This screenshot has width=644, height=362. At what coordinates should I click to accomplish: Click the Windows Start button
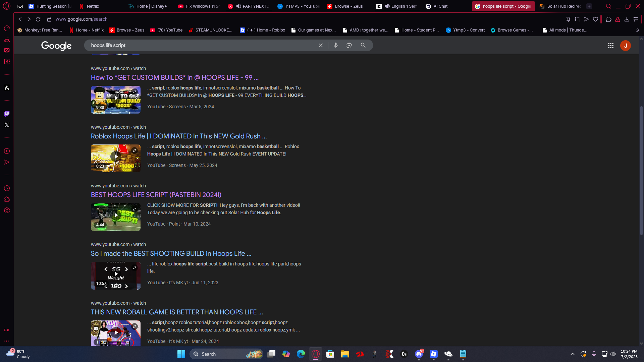point(181,354)
